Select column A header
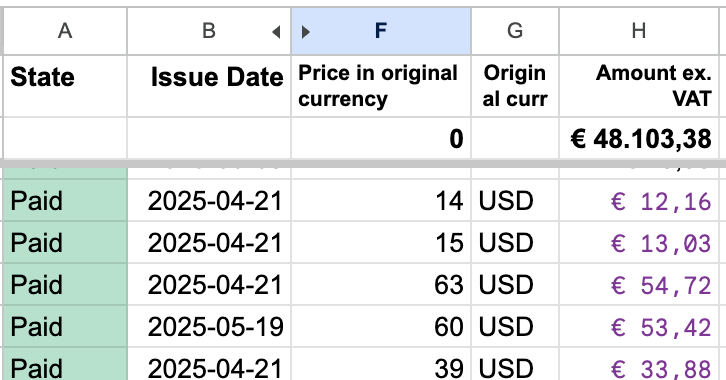 point(65,31)
